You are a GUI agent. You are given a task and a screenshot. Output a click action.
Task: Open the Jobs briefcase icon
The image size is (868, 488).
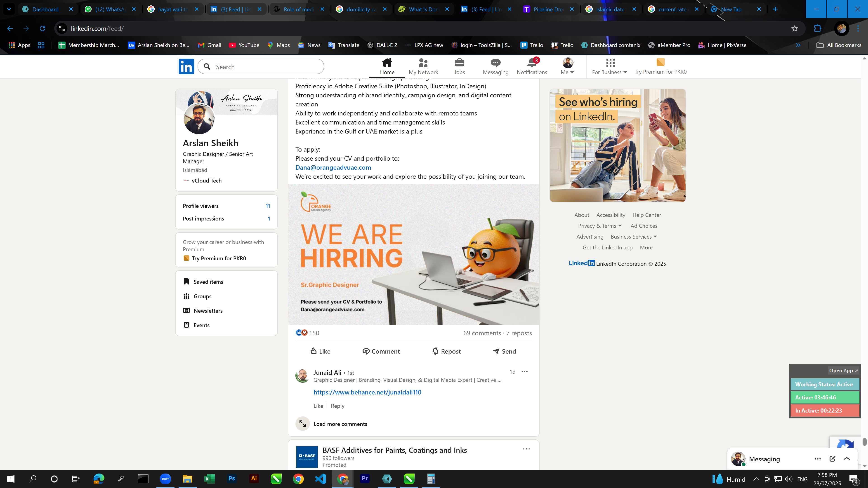click(459, 66)
